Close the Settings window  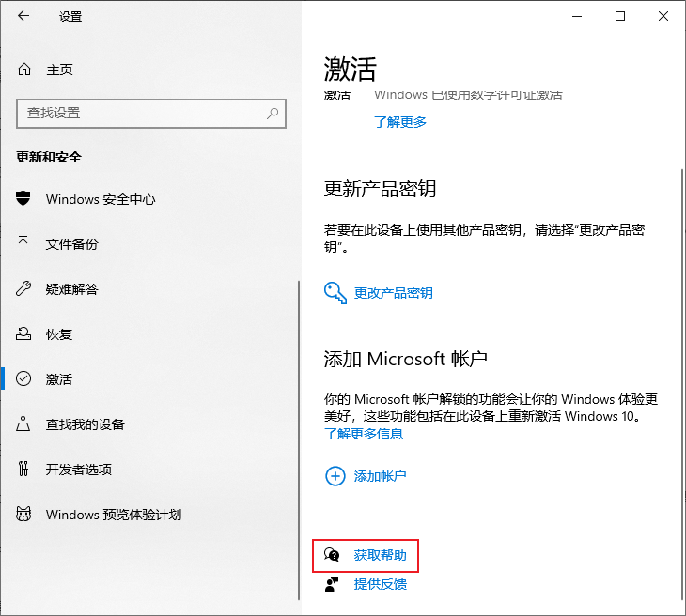click(x=663, y=16)
